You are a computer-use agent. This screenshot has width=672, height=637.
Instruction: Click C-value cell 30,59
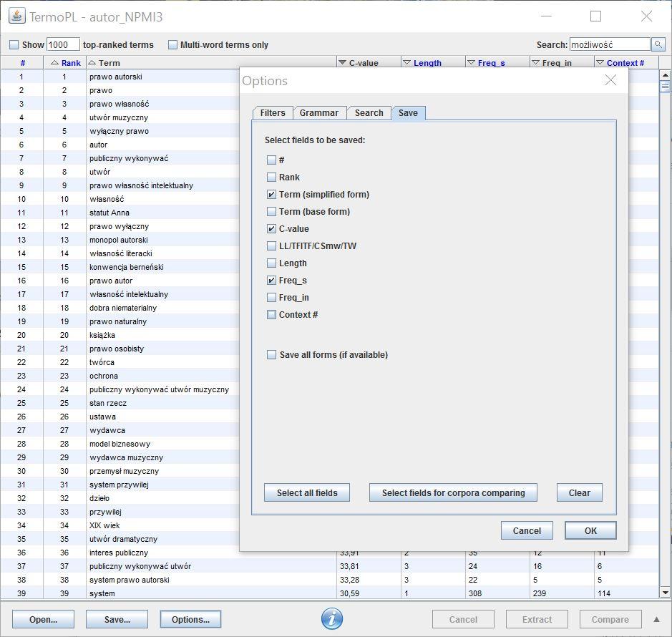click(369, 593)
